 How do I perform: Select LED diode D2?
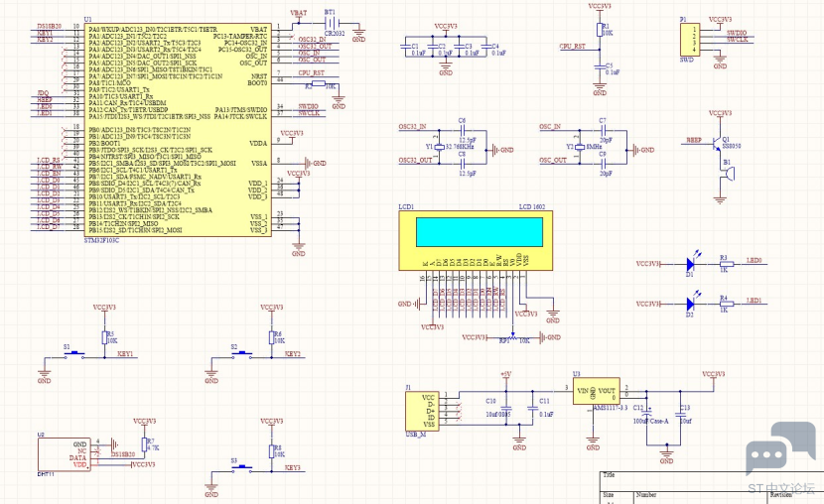(x=692, y=304)
